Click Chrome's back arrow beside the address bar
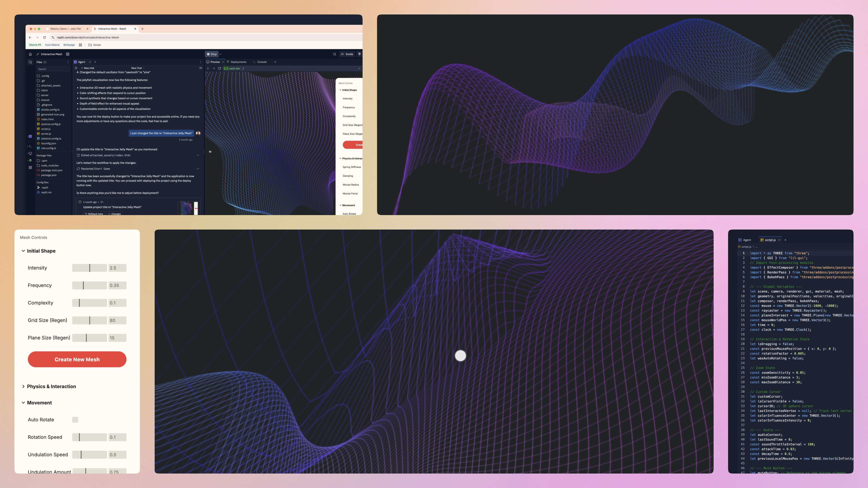868x488 pixels. (30, 37)
